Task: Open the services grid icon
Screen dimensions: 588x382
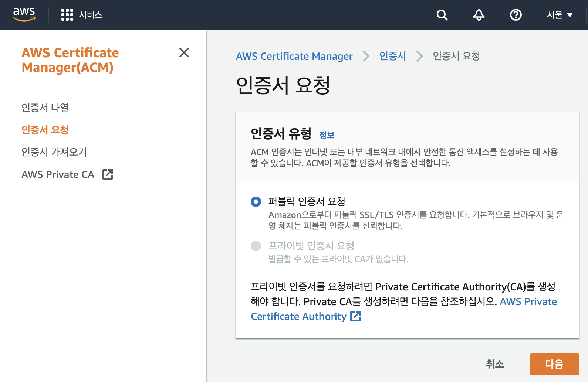Action: pos(67,15)
